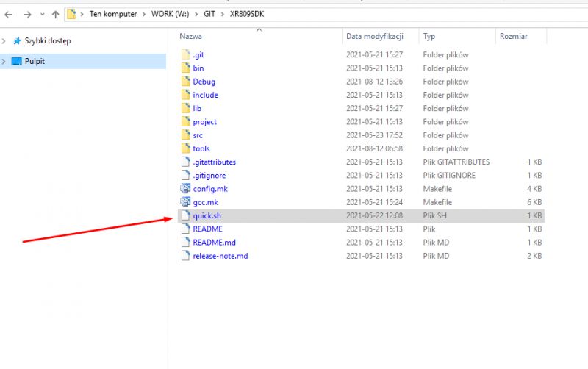Click the tools folder icon
Viewport: 588px width, 369px height.
point(186,148)
